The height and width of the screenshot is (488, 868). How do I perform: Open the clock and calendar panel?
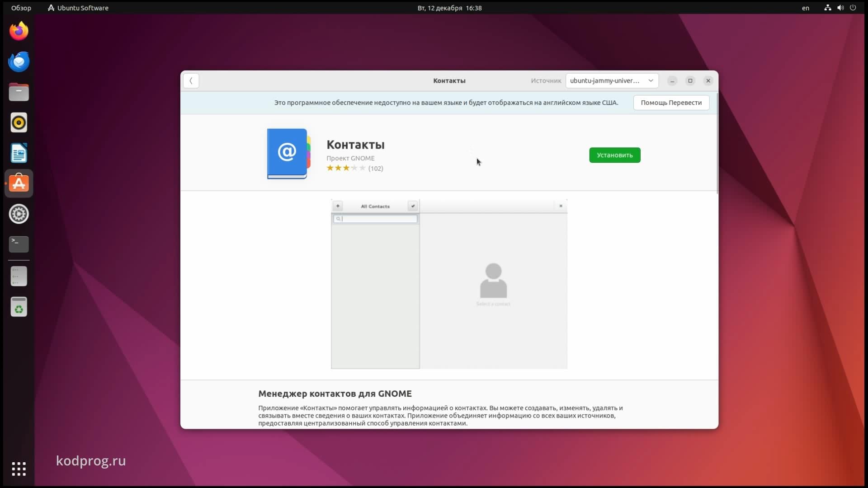click(449, 8)
